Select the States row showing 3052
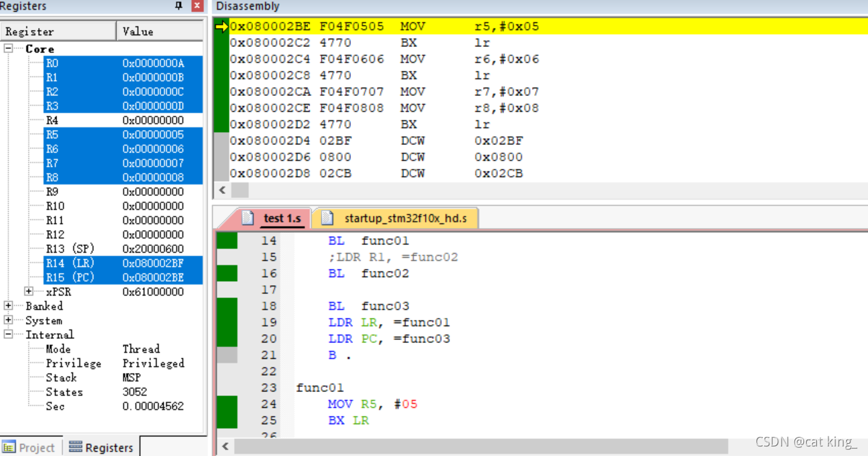Image resolution: width=868 pixels, height=456 pixels. (123, 392)
